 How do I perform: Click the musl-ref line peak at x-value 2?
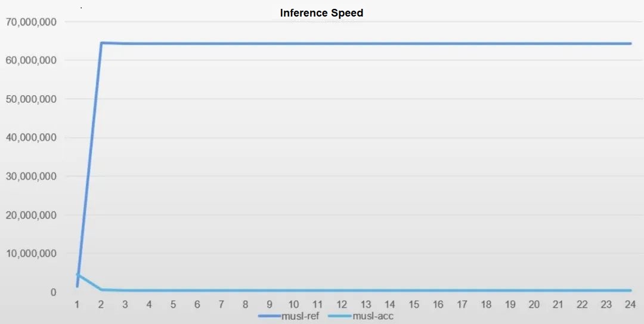tap(101, 43)
